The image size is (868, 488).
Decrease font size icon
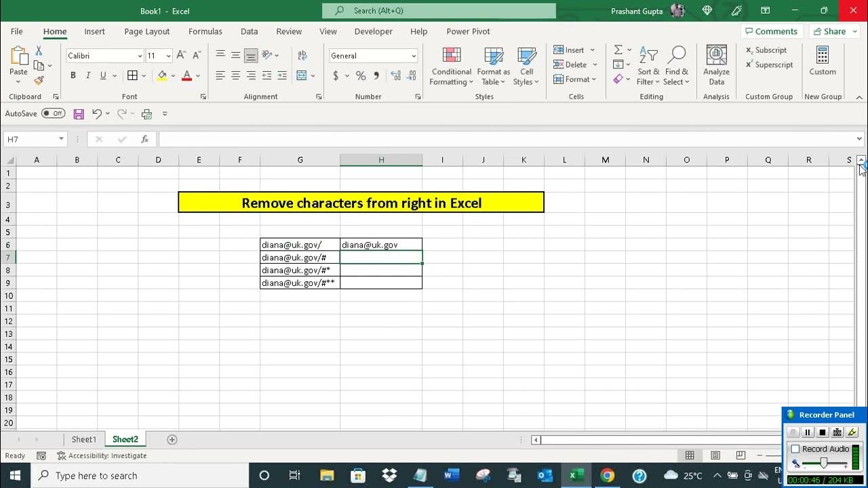click(x=197, y=56)
